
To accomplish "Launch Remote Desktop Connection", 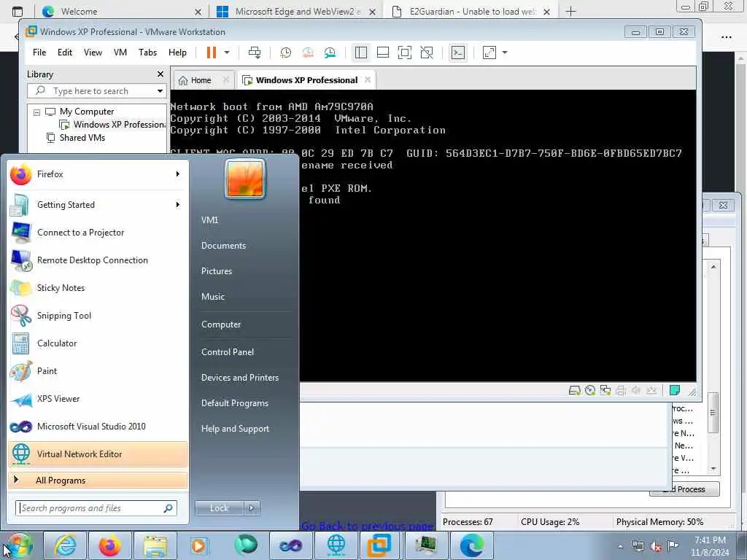I will click(98, 260).
